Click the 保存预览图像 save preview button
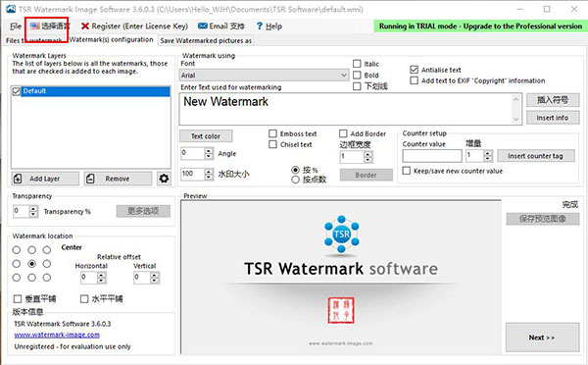Screen dimensions: 588x365 pos(543,219)
